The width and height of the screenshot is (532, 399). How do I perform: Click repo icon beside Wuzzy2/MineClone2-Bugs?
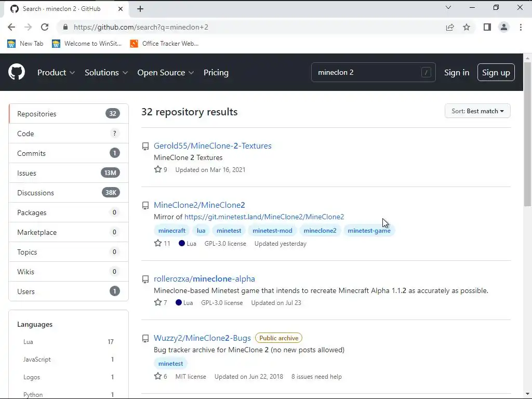(145, 339)
